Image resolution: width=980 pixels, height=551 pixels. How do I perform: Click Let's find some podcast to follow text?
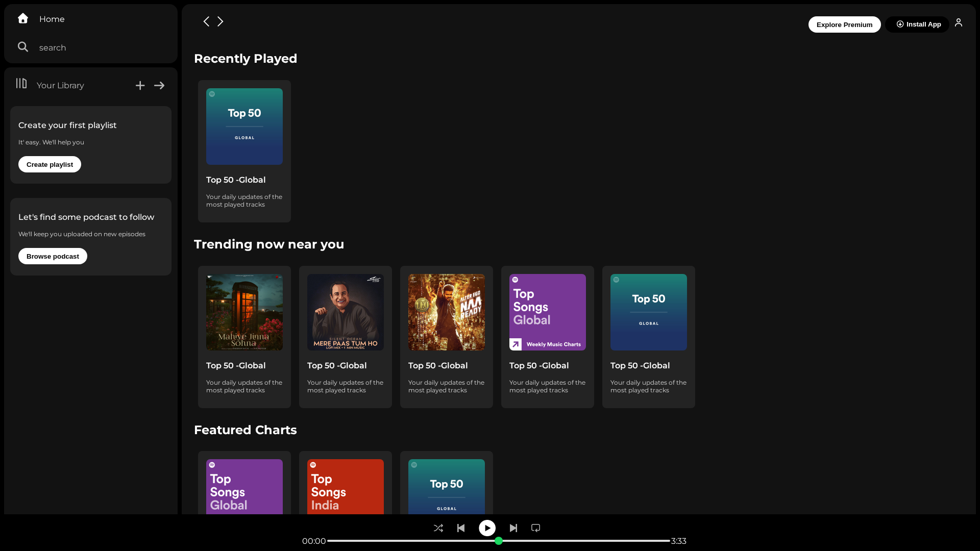tap(86, 217)
